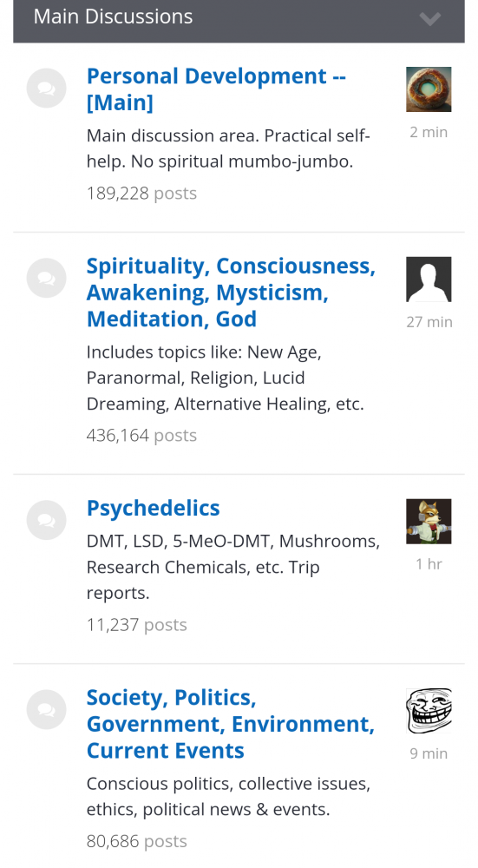Open the fox character avatar profile
The height and width of the screenshot is (868, 478).
pos(429,522)
